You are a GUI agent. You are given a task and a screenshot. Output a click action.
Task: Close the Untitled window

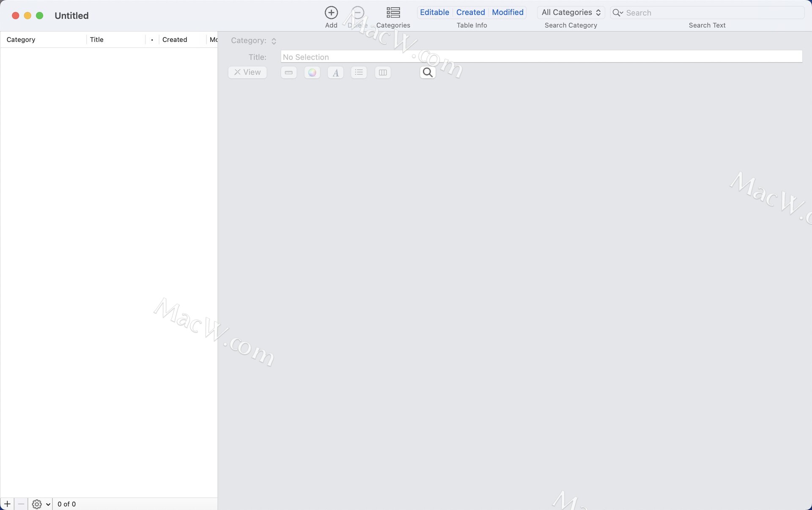click(16, 16)
